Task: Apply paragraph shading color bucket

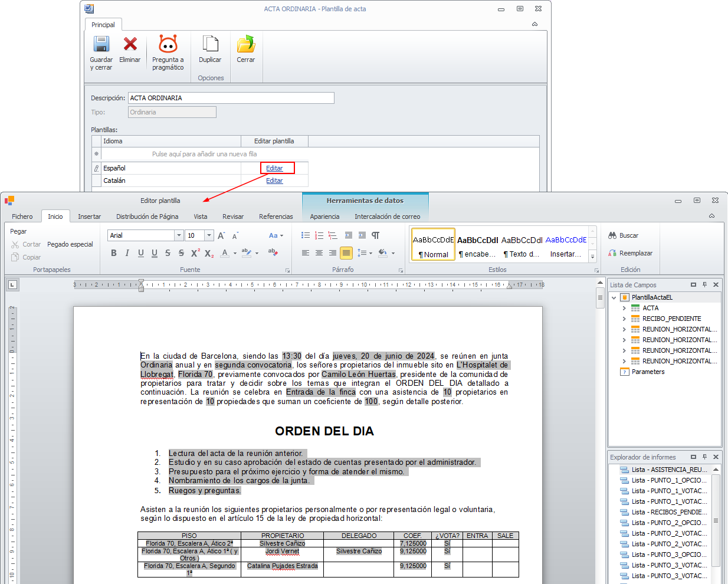Action: pos(383,252)
